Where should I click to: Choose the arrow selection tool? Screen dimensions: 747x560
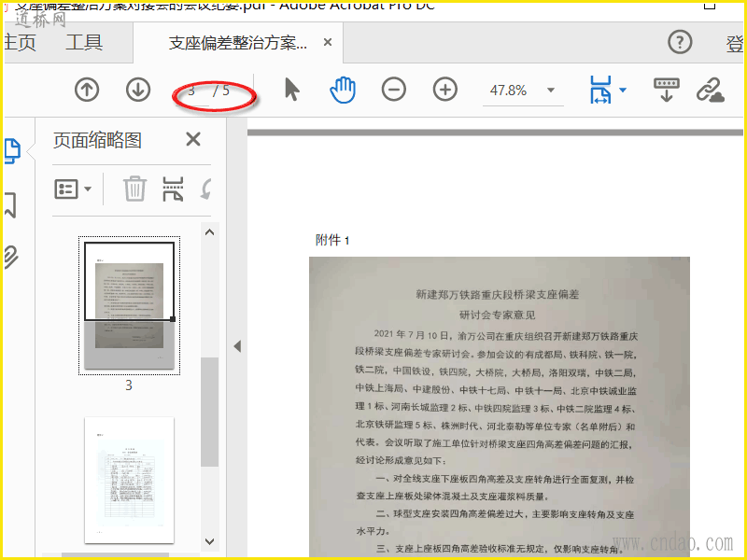291,90
